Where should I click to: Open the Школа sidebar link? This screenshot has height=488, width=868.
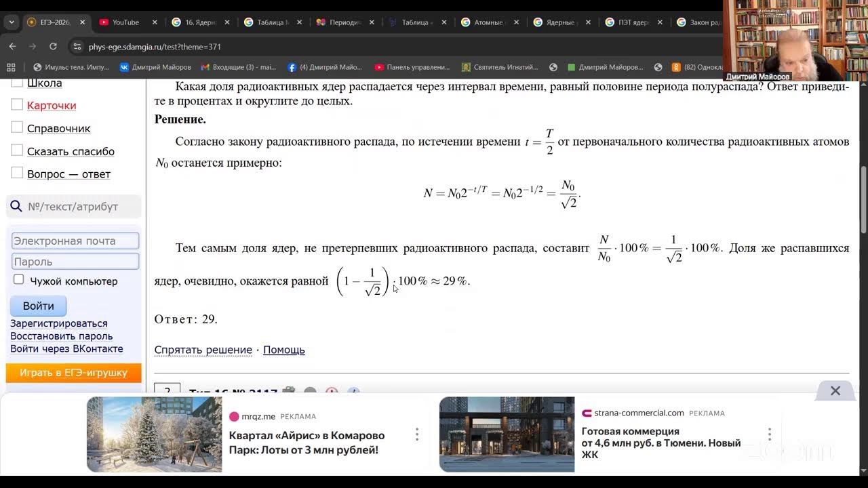point(44,83)
